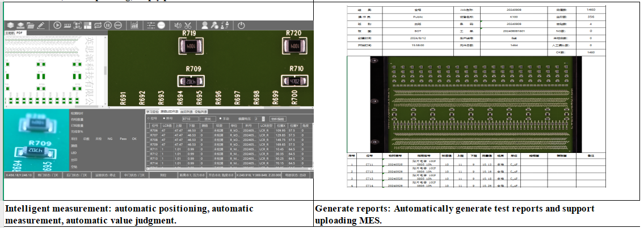Switch to the 学习定位 tab

point(153,111)
